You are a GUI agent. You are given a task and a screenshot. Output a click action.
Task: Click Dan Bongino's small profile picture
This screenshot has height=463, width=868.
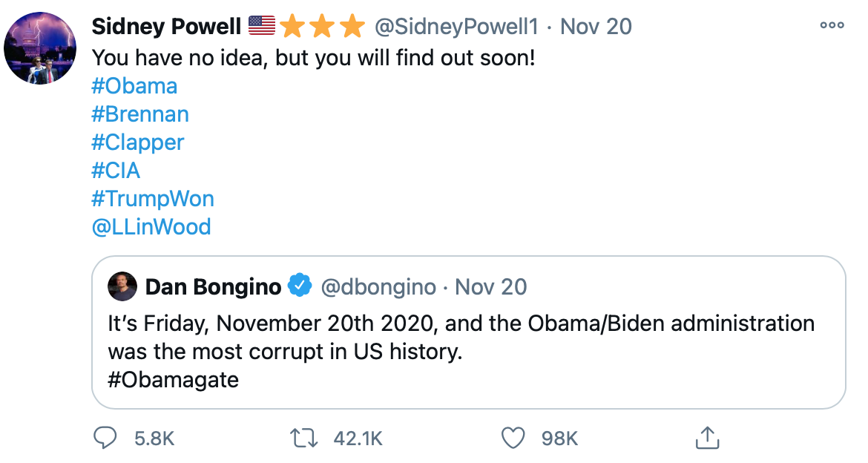[122, 286]
